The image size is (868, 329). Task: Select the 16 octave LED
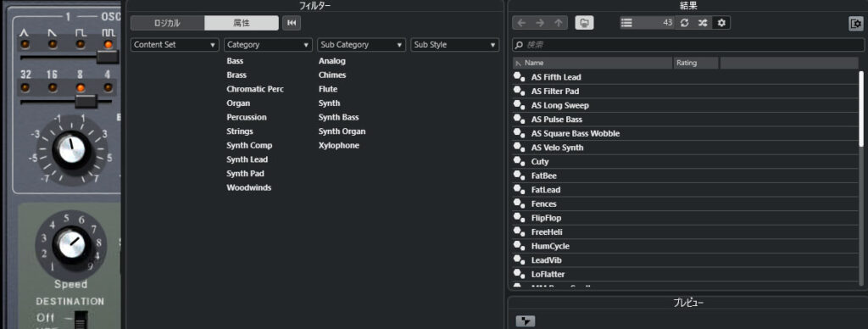(x=53, y=87)
